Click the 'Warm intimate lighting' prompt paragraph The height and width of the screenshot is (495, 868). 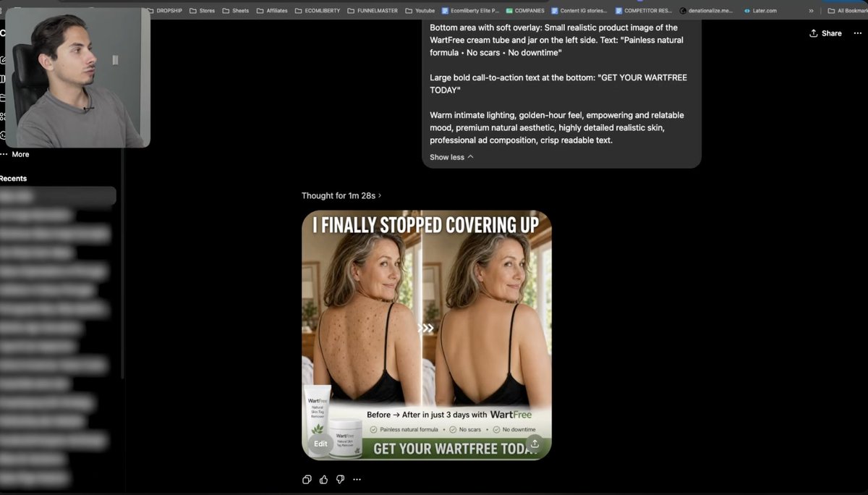coord(556,127)
